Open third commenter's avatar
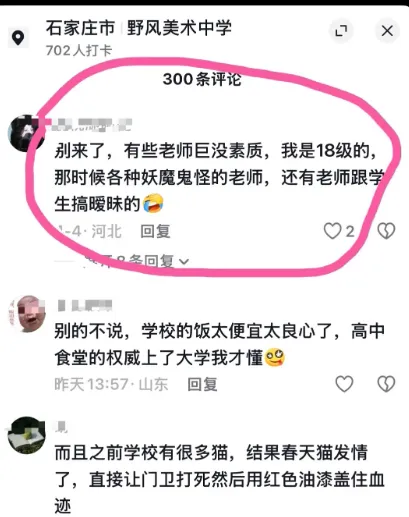409x517 pixels. (x=26, y=435)
